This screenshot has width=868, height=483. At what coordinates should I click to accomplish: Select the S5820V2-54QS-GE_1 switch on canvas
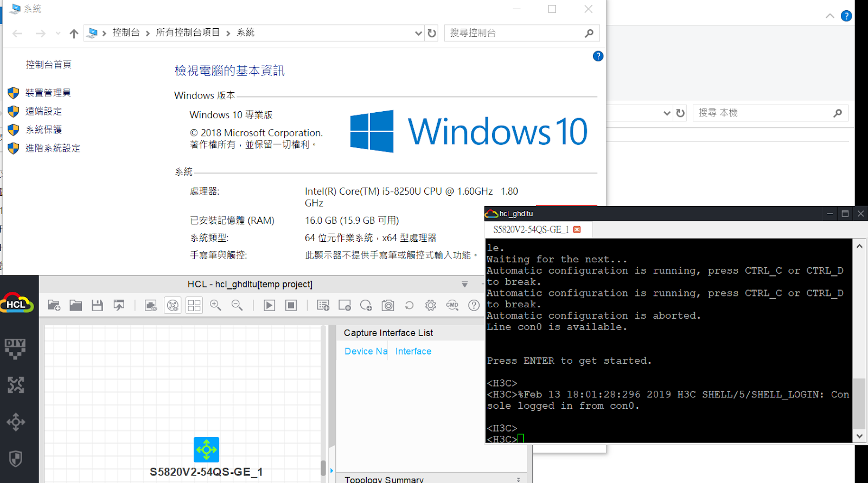coord(206,450)
